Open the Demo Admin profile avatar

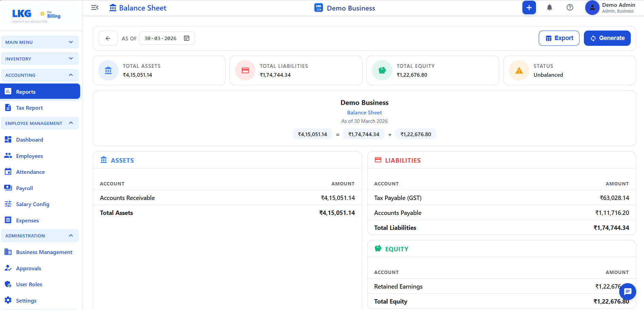tap(592, 7)
